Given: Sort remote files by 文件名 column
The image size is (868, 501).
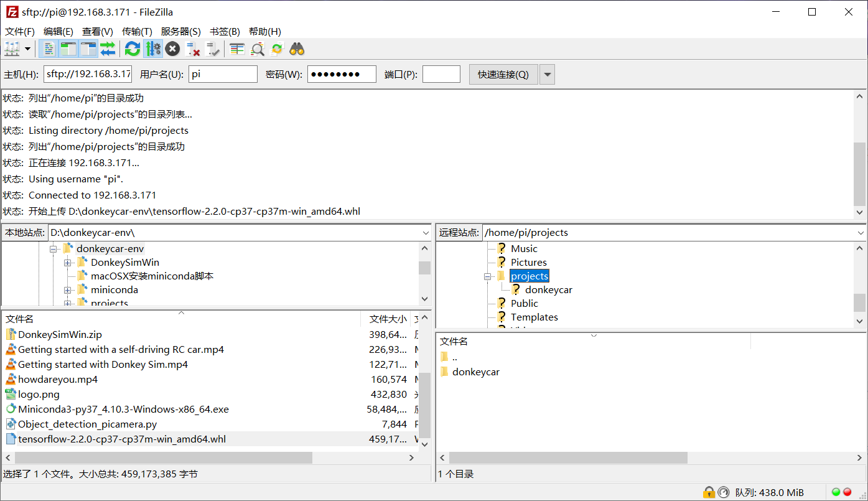Looking at the screenshot, I should (x=593, y=341).
